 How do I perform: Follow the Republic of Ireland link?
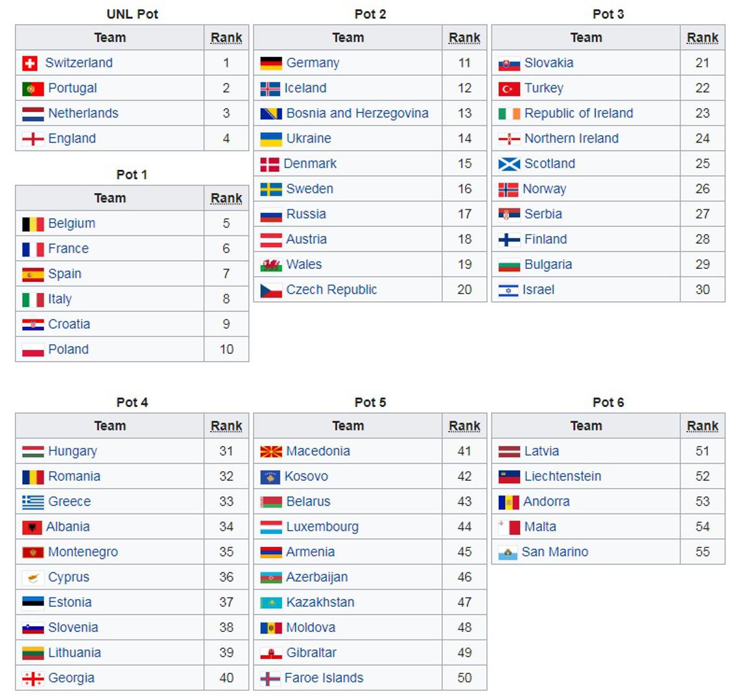click(x=578, y=113)
